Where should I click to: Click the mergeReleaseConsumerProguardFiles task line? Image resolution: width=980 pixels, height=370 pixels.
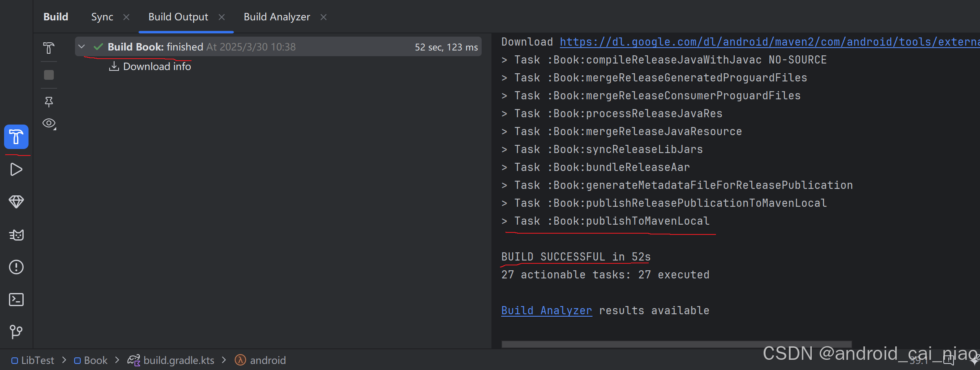click(651, 96)
